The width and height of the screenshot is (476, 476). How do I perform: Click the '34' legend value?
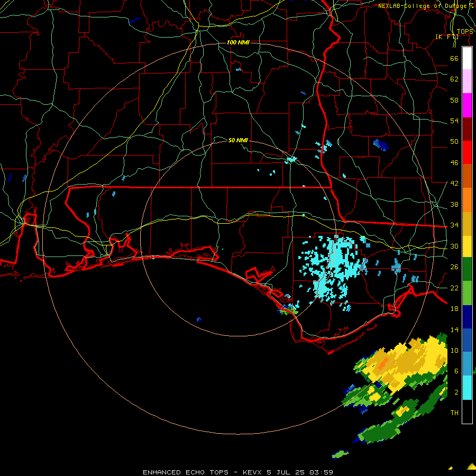(454, 225)
